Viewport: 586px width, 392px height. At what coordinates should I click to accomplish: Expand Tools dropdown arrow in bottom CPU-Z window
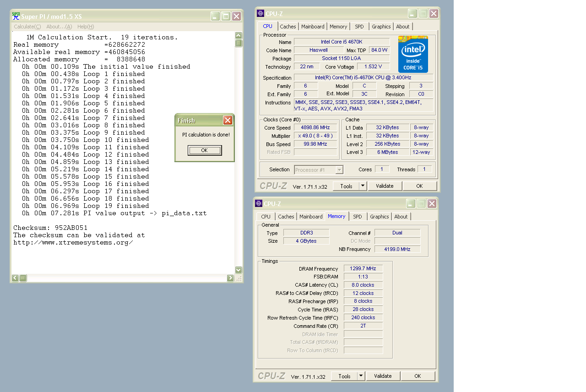[x=361, y=376]
